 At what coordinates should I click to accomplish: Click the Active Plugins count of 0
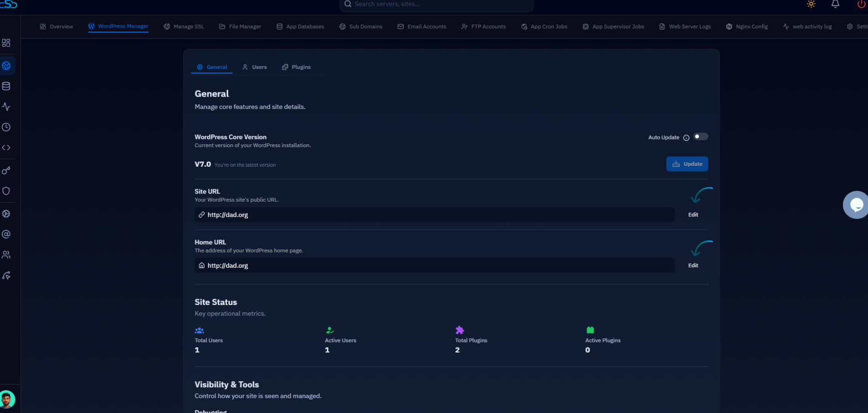click(x=588, y=350)
